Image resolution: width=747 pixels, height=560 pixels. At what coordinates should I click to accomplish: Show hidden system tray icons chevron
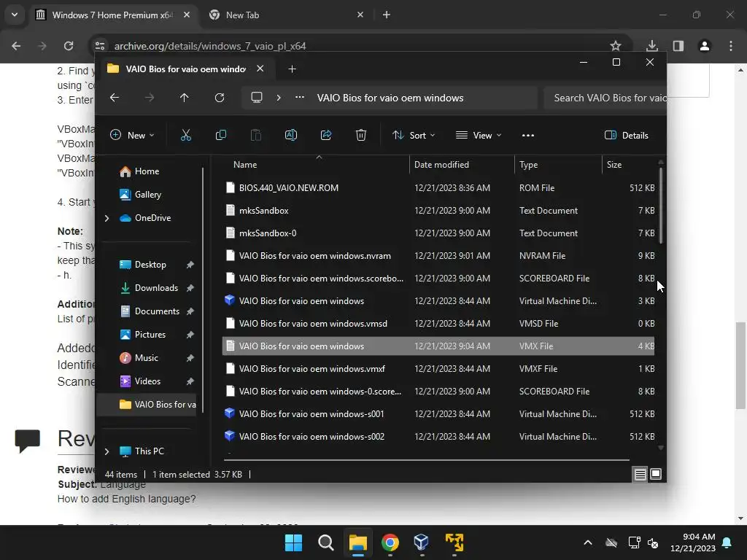click(588, 542)
